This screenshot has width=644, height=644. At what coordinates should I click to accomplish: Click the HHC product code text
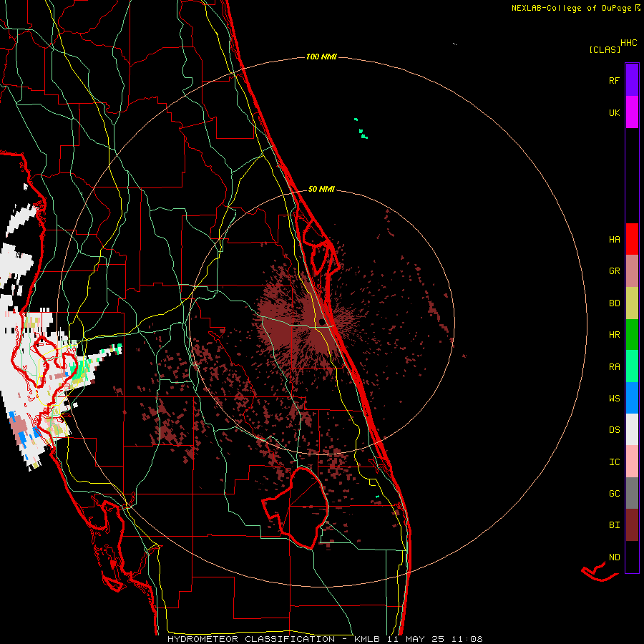coord(629,43)
